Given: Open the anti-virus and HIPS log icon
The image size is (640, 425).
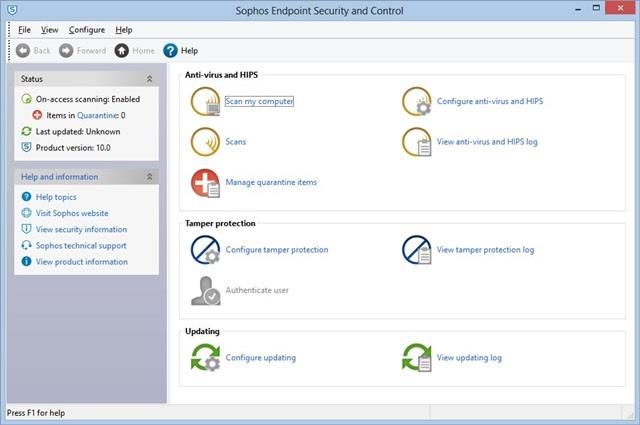Looking at the screenshot, I should [x=416, y=142].
